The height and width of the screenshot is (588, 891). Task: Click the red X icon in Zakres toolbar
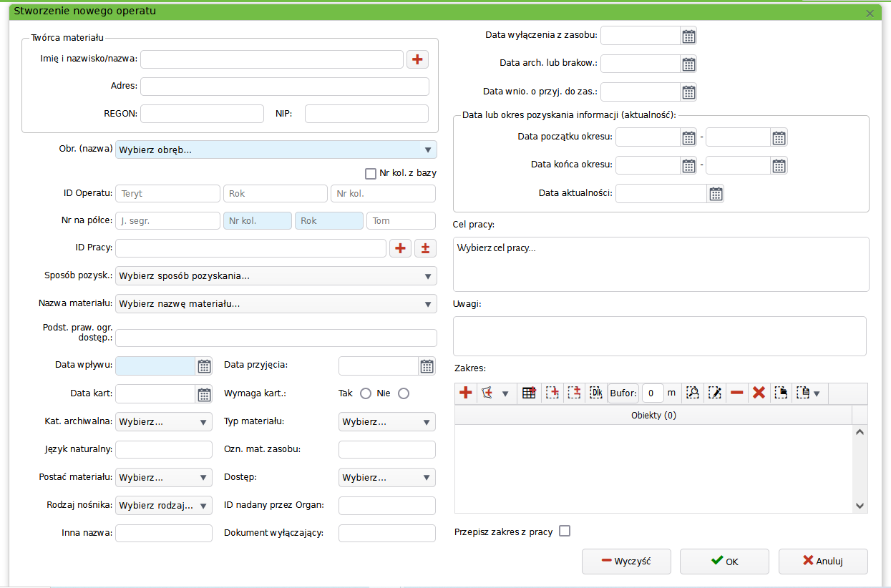coord(759,393)
